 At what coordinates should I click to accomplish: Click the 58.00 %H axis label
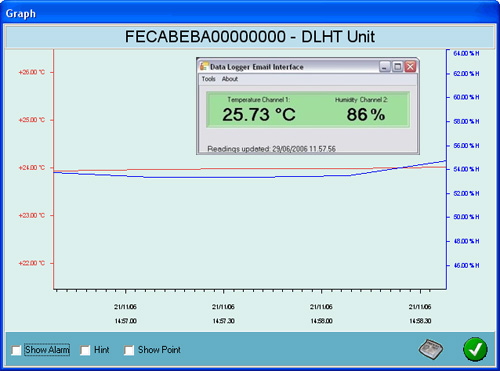coord(466,122)
